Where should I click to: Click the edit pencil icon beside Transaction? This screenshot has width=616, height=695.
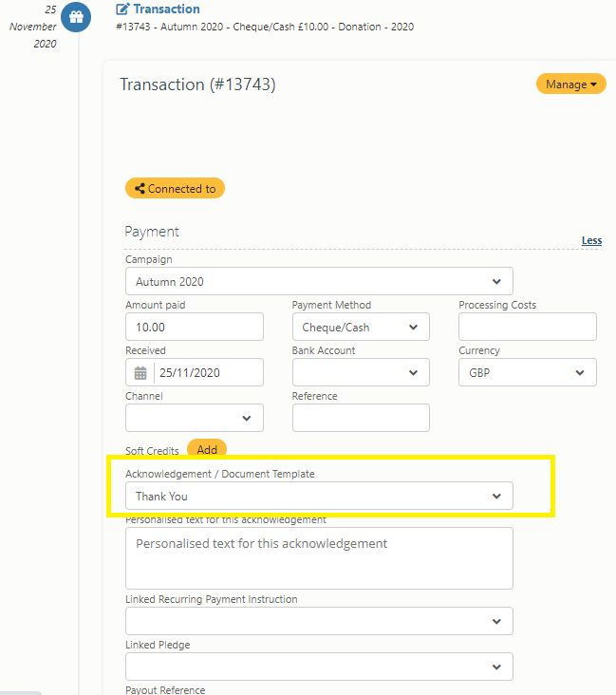[122, 9]
